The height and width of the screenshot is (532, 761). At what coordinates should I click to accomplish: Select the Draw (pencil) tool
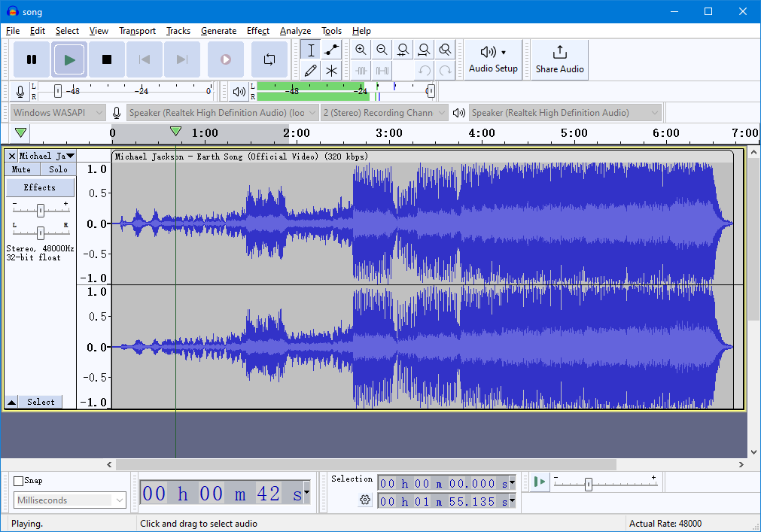[311, 71]
